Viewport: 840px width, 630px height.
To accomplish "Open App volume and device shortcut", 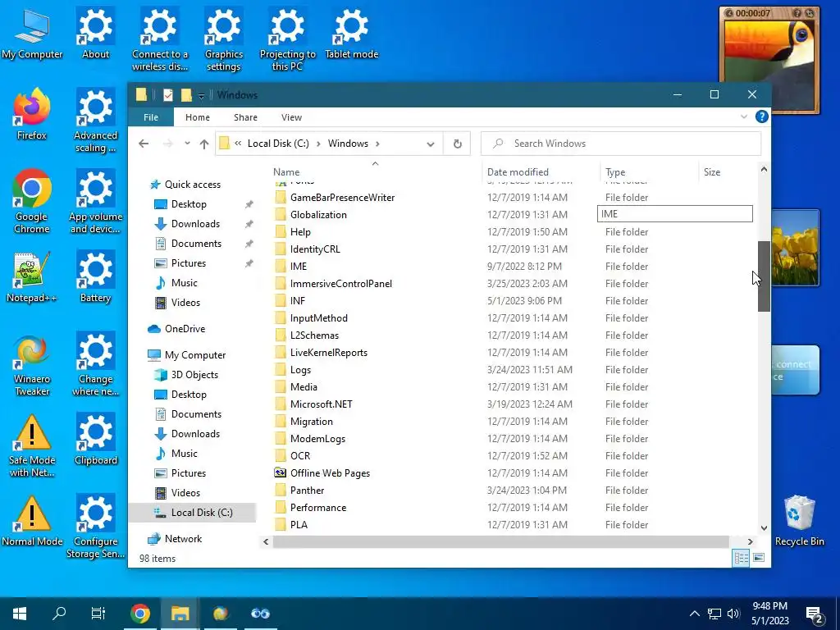I will click(95, 203).
